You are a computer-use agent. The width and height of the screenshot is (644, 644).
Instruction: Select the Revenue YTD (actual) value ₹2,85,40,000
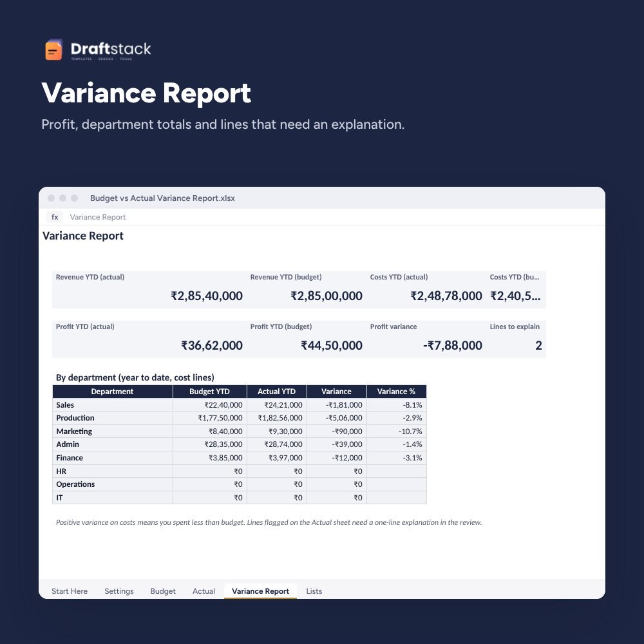pos(207,296)
